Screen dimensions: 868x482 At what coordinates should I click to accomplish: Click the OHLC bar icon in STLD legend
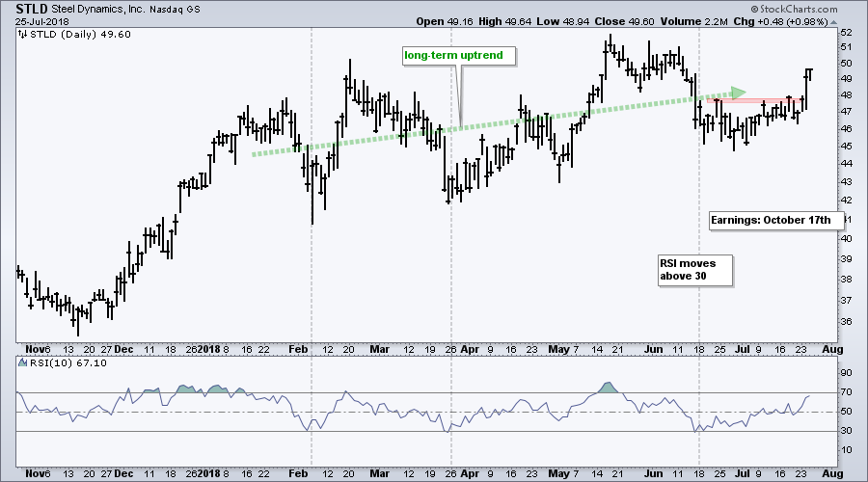click(x=22, y=35)
